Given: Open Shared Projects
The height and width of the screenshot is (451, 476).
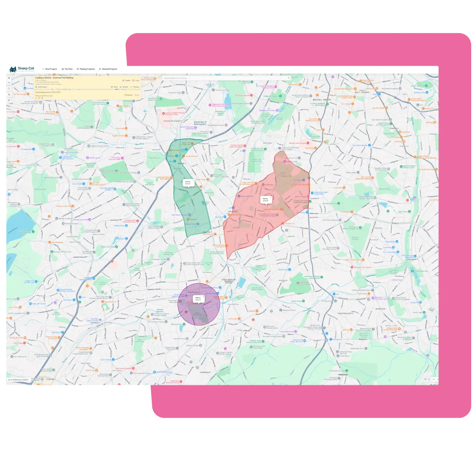Looking at the screenshot, I should pyautogui.click(x=108, y=69).
